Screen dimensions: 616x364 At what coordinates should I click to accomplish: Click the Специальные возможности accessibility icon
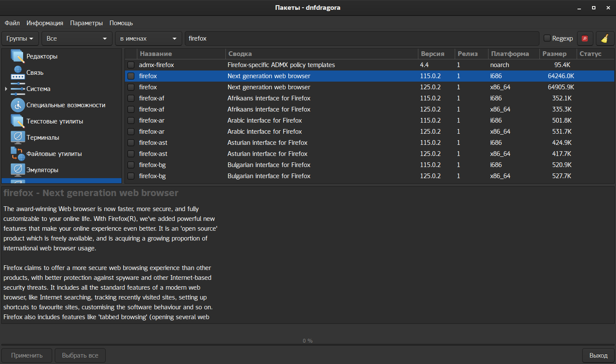(x=18, y=105)
